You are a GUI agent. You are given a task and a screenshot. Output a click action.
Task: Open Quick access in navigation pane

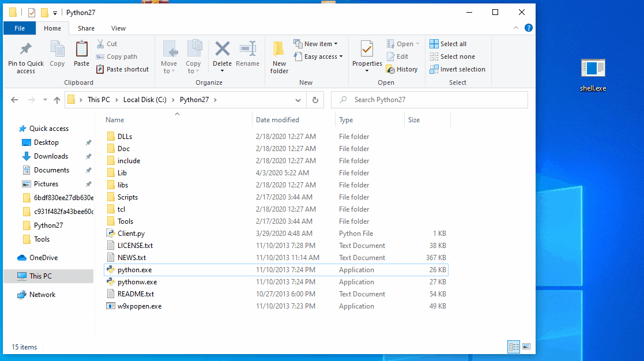point(48,129)
